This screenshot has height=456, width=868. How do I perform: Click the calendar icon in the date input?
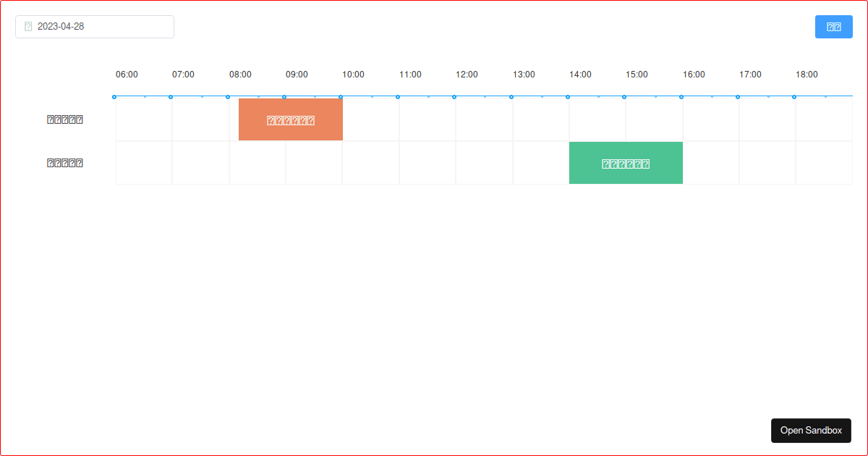27,27
